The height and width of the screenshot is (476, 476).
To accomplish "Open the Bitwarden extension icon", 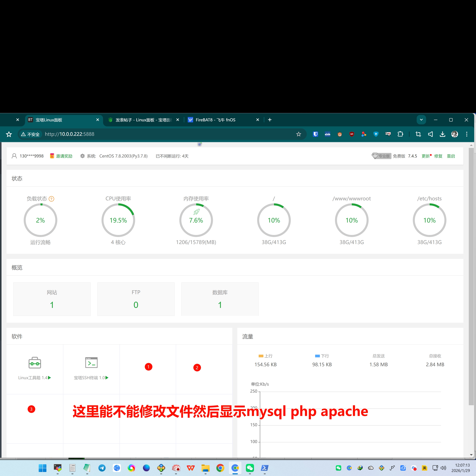I will [315, 134].
